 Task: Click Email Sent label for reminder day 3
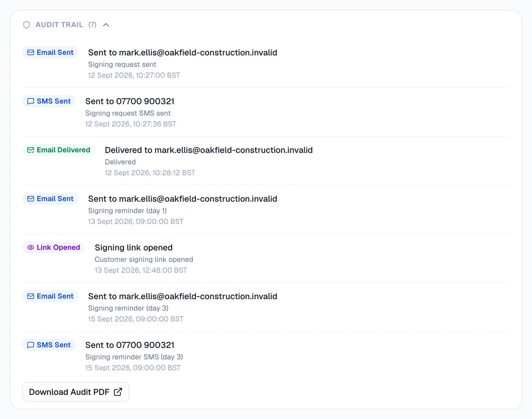(55, 296)
